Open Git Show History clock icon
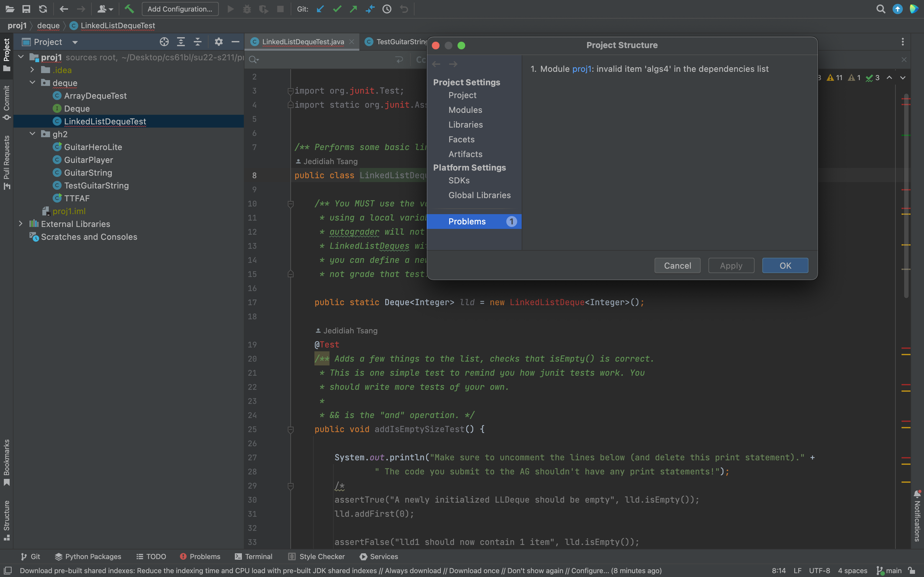Image resolution: width=924 pixels, height=577 pixels. [387, 9]
